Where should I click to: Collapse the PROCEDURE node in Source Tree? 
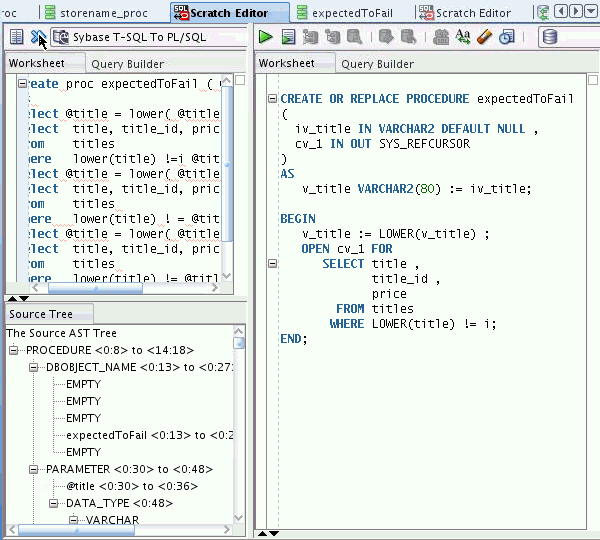[x=15, y=351]
